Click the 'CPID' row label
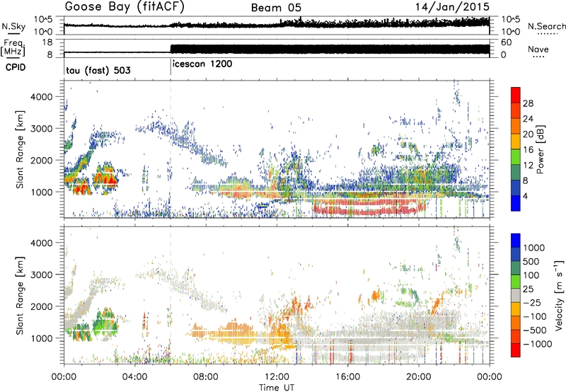 (16, 67)
